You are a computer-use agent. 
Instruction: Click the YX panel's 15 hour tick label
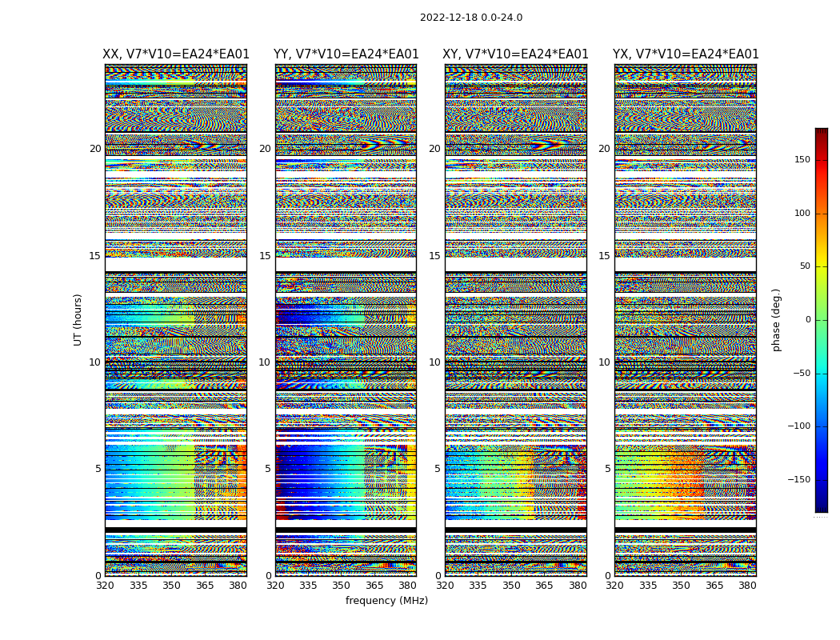click(605, 256)
